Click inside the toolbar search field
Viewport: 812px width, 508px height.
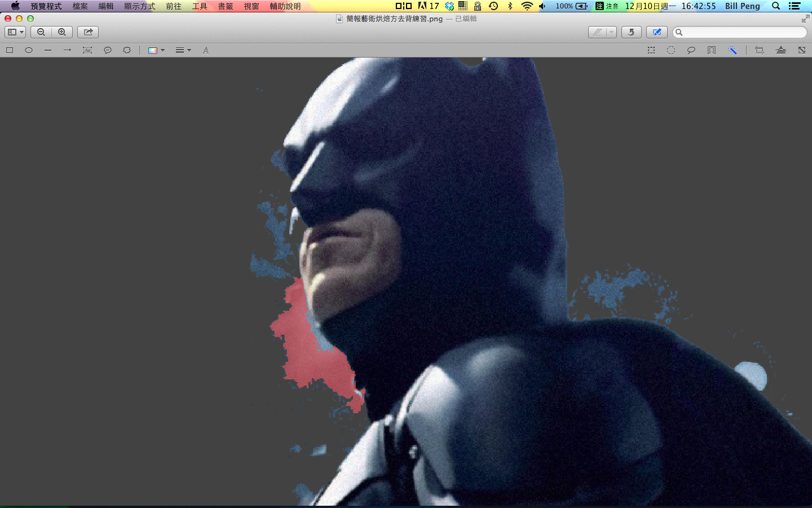(x=740, y=32)
